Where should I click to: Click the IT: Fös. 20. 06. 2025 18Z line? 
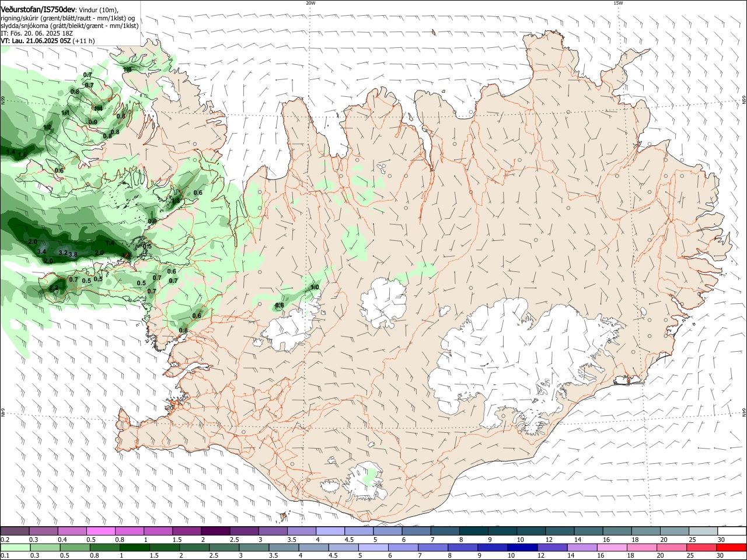(37, 33)
